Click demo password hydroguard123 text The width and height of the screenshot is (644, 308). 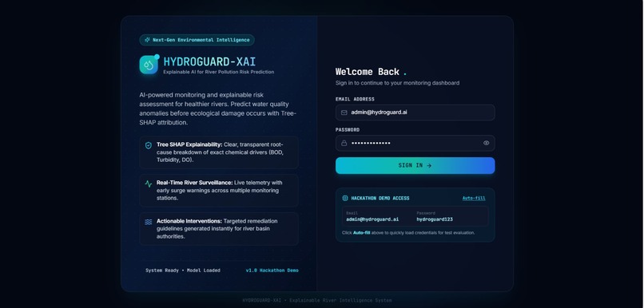point(435,219)
